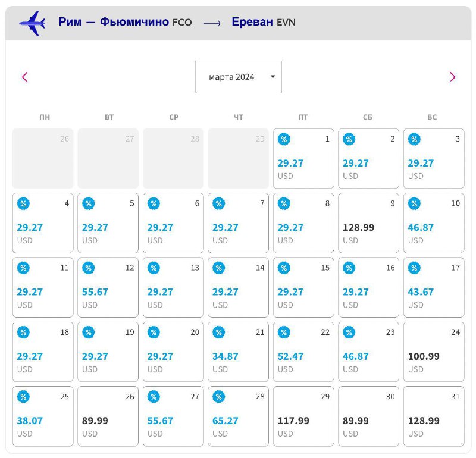Viewport: 476px width, 458px height.
Task: Select March 9 priced 128.99 USD
Action: coord(368,223)
